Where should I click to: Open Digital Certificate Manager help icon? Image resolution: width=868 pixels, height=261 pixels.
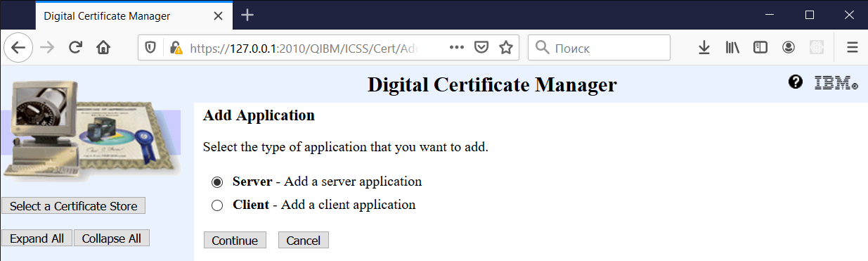(796, 82)
